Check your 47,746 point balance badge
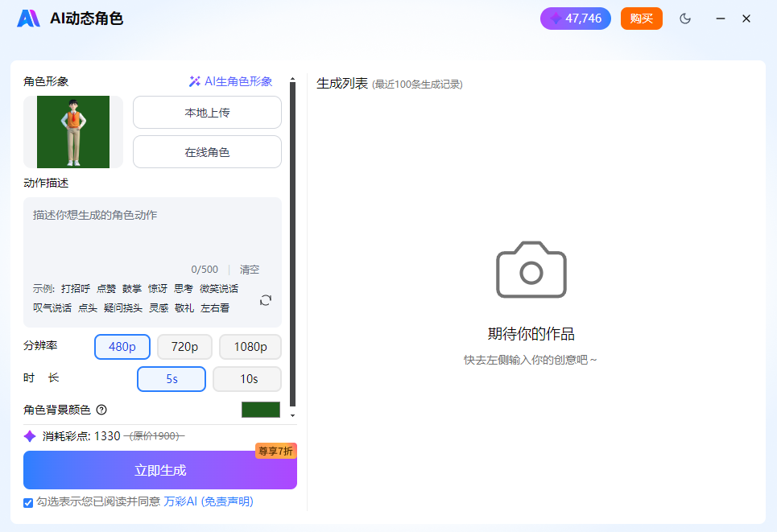 (576, 18)
